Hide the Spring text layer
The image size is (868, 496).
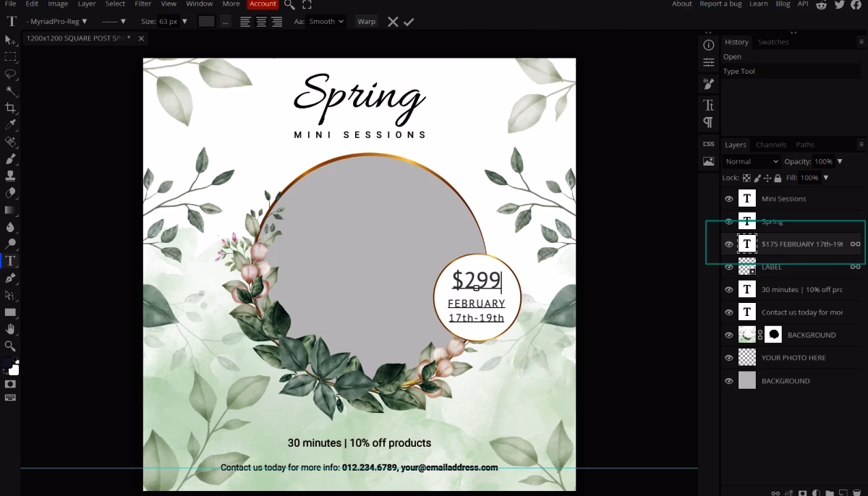tap(729, 221)
